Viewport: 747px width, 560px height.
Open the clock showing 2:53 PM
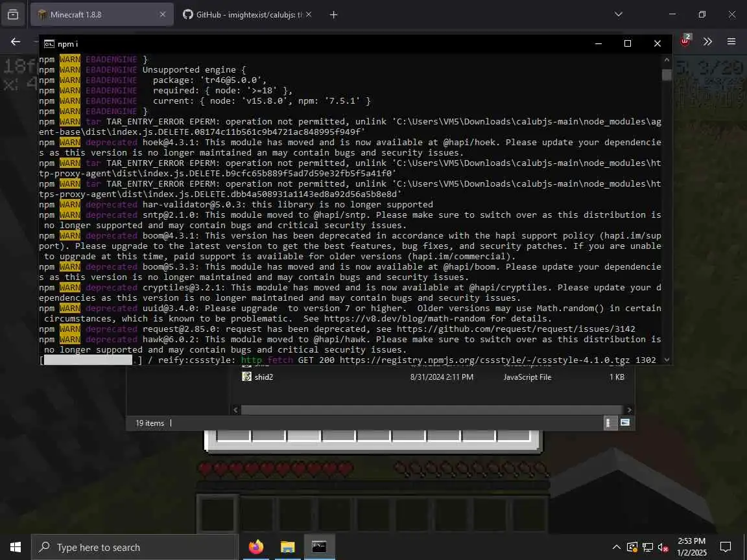pos(692,547)
